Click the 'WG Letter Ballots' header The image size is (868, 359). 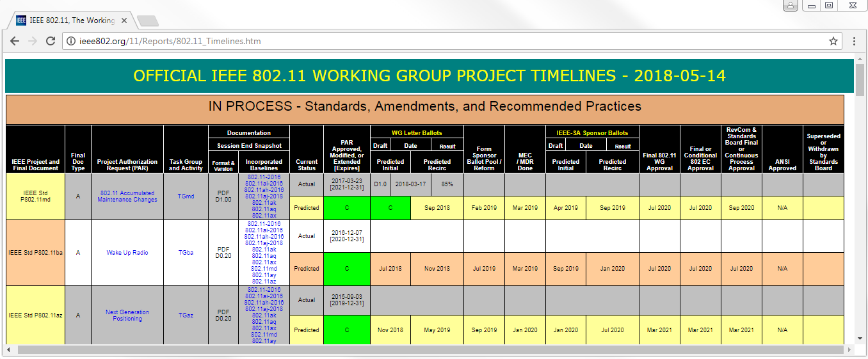(417, 132)
